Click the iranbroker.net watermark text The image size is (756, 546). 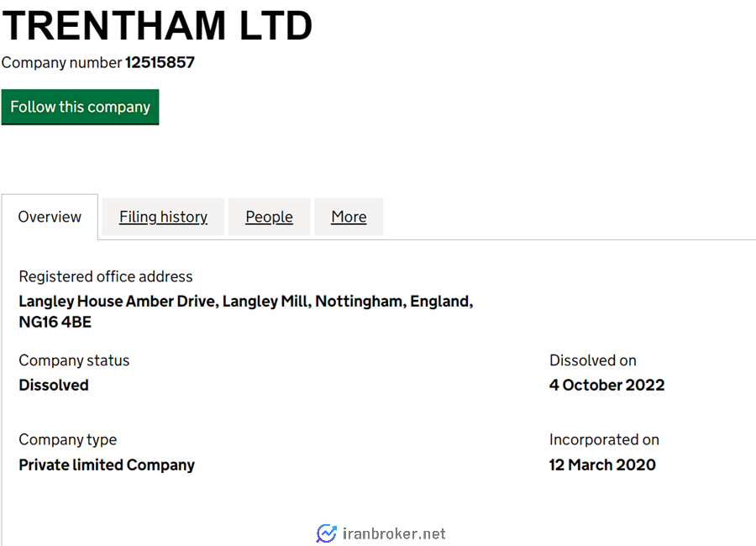[x=394, y=533]
